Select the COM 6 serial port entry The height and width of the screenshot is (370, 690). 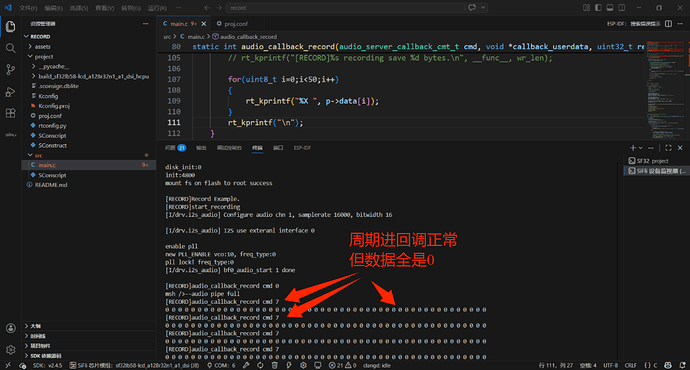coord(221,365)
